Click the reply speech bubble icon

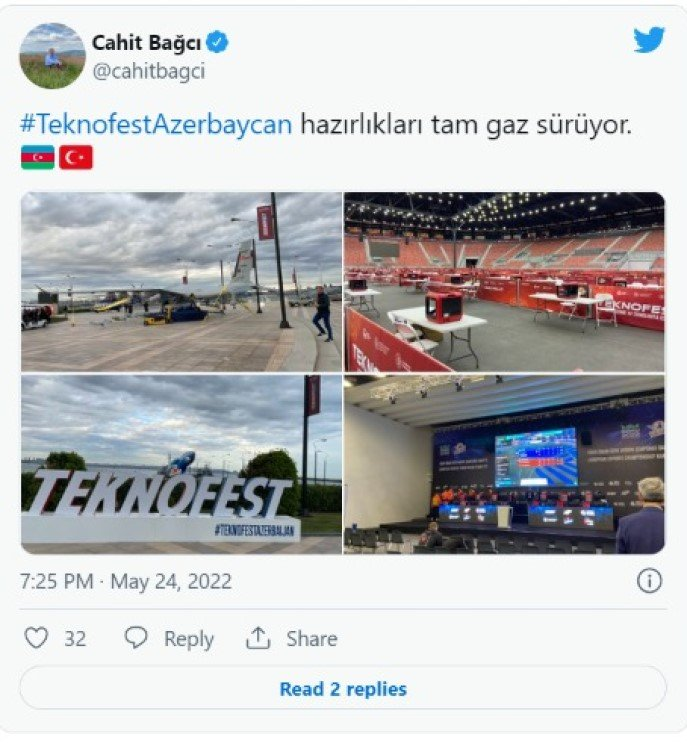(136, 637)
